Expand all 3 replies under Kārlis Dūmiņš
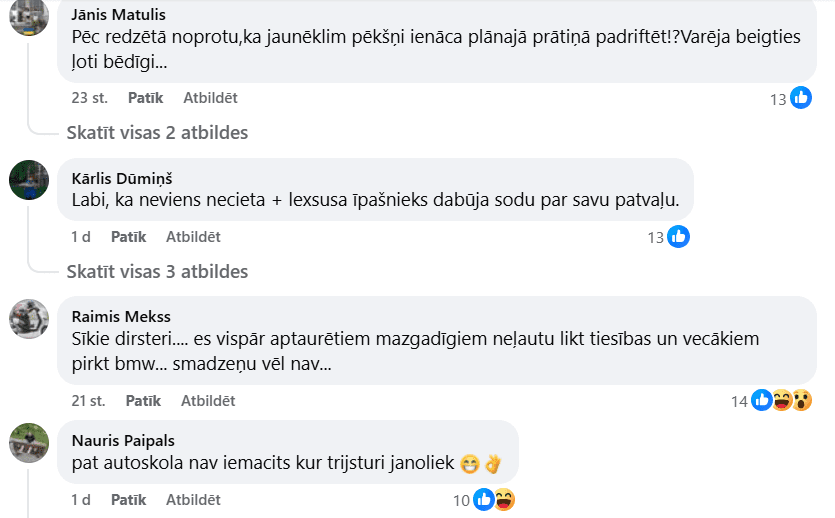The image size is (835, 518). (157, 271)
